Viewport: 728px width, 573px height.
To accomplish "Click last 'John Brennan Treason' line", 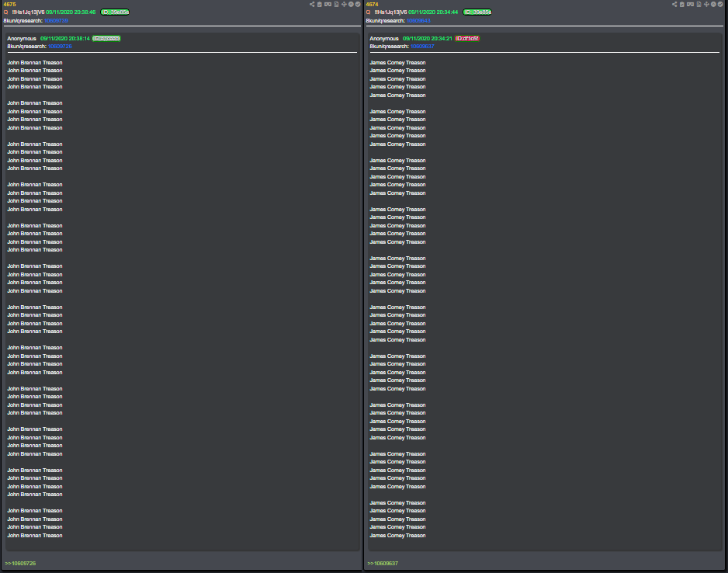I will tap(35, 536).
